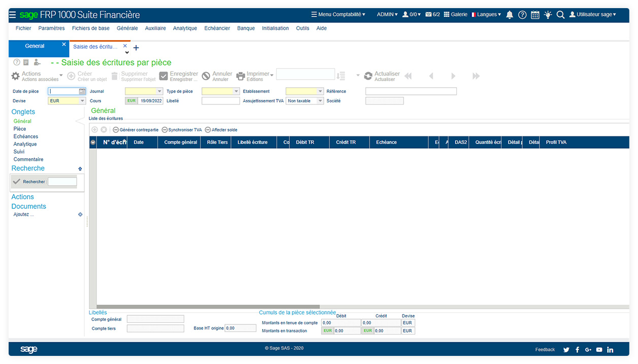Go to the next record arrow
This screenshot has width=638, height=364.
pyautogui.click(x=453, y=76)
